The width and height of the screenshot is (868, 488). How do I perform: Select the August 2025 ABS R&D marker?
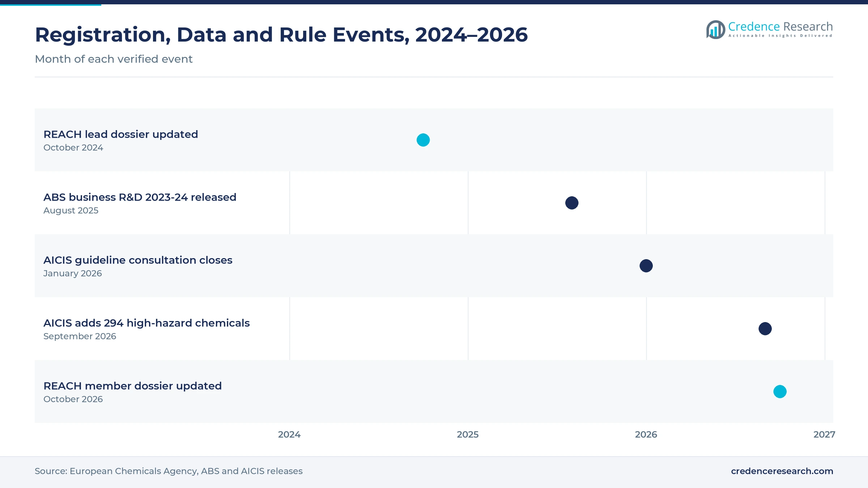coord(572,203)
